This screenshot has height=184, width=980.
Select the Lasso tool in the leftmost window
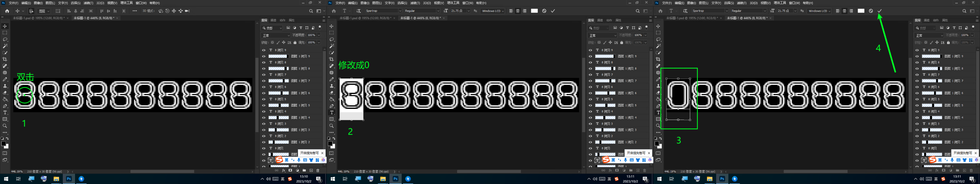[5, 39]
